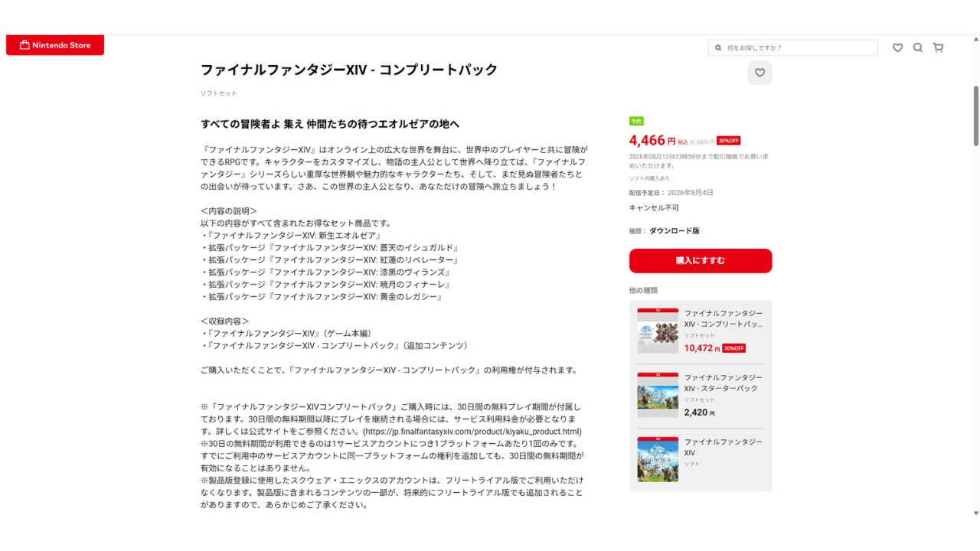Click the 30%OFF badge on Complete Pack variant

[x=733, y=348]
